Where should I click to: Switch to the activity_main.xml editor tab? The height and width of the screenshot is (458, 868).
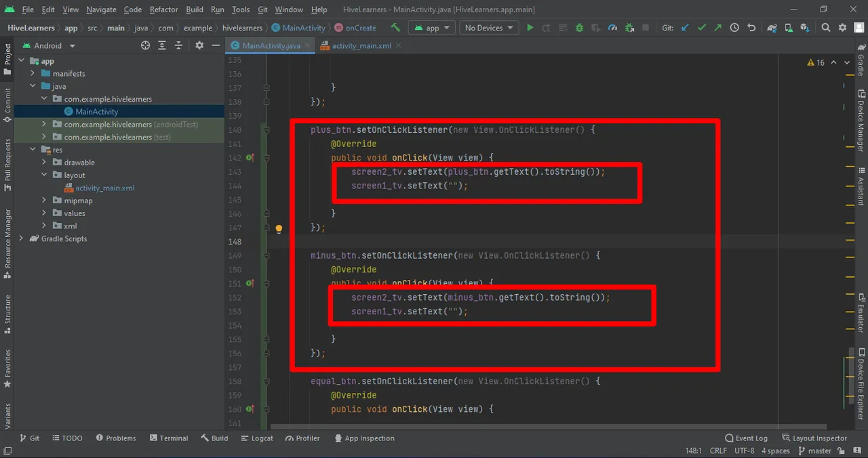pos(361,45)
